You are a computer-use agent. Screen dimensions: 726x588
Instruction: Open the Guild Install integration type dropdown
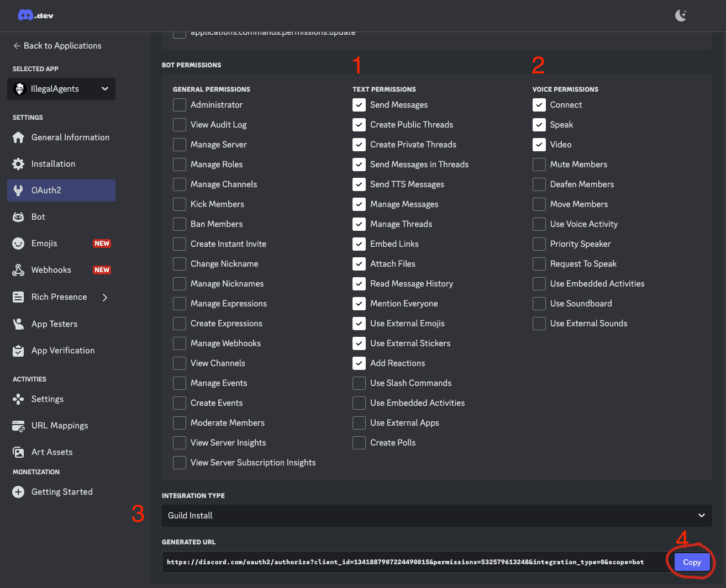click(437, 516)
